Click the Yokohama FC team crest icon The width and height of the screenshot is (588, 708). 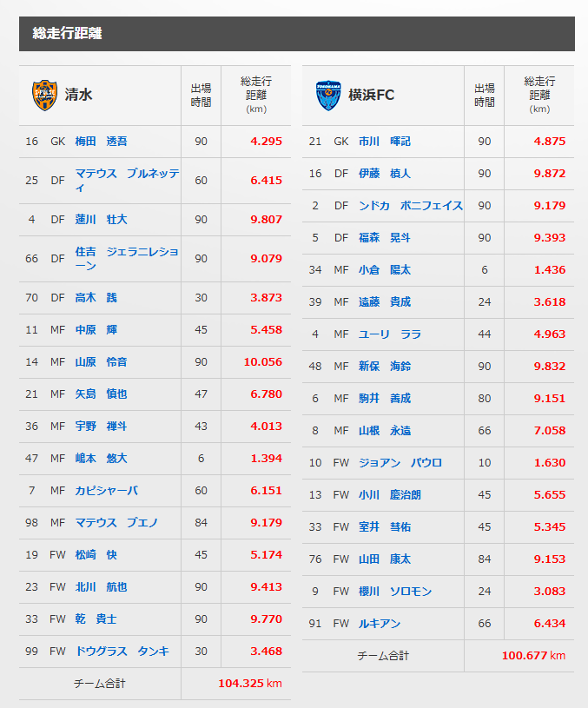tap(327, 95)
